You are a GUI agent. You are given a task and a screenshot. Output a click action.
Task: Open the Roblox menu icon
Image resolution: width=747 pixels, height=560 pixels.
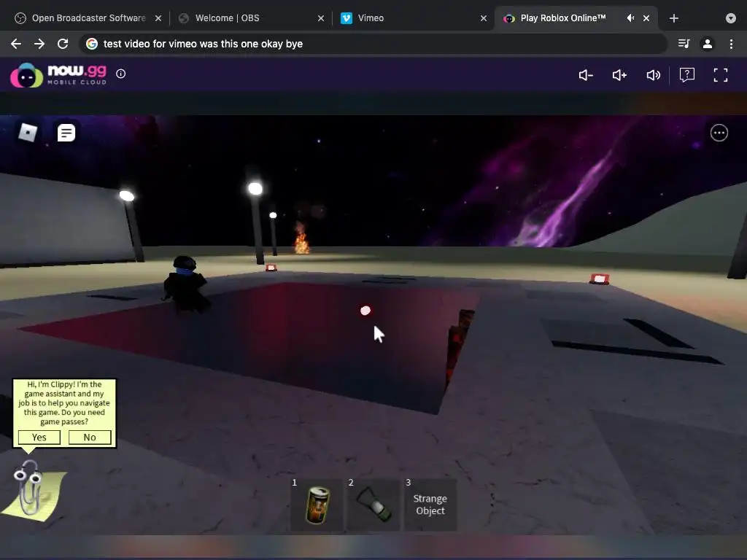click(x=28, y=133)
